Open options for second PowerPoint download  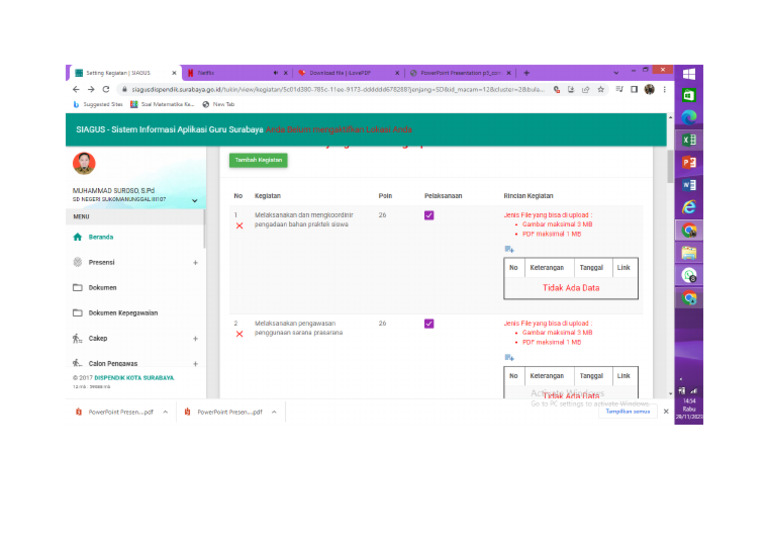point(274,412)
